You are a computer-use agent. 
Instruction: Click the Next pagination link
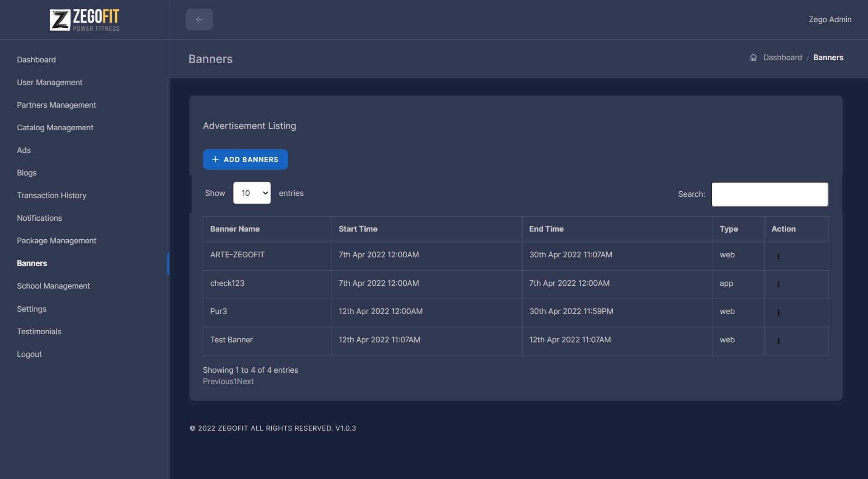tap(245, 381)
